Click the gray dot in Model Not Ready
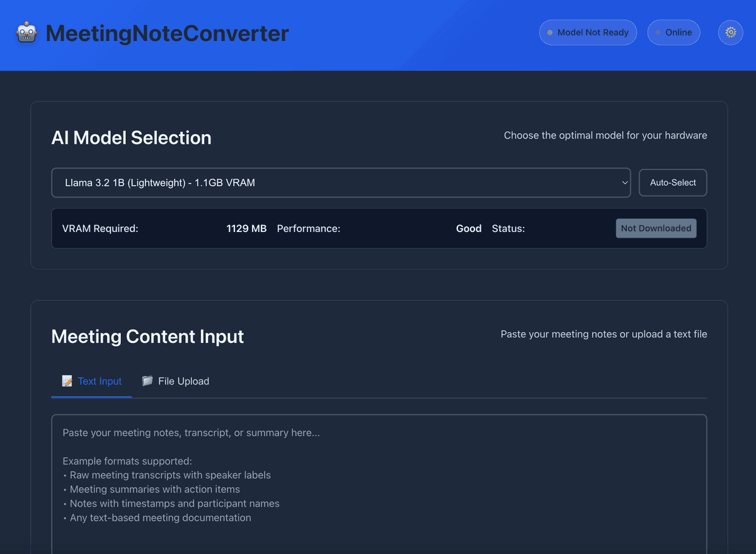Image resolution: width=756 pixels, height=554 pixels. click(x=550, y=33)
